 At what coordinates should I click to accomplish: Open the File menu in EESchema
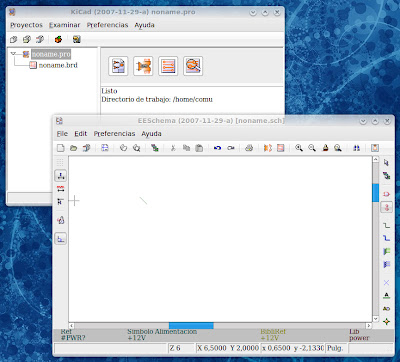point(62,134)
